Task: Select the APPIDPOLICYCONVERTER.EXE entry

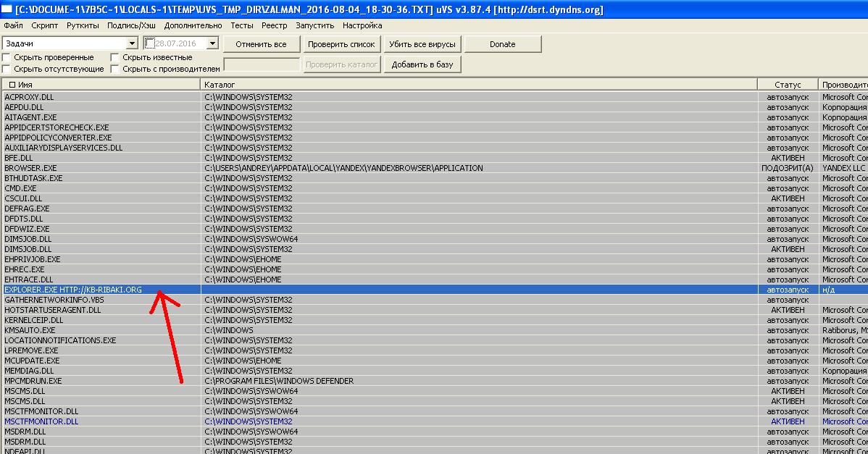Action: coord(58,138)
